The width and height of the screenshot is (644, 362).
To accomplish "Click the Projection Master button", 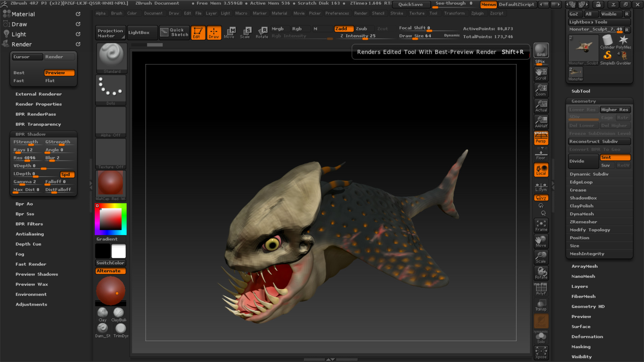I will [110, 33].
